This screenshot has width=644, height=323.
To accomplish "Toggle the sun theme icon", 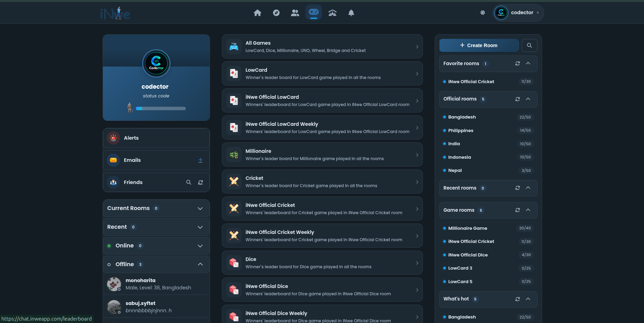I will tap(482, 12).
